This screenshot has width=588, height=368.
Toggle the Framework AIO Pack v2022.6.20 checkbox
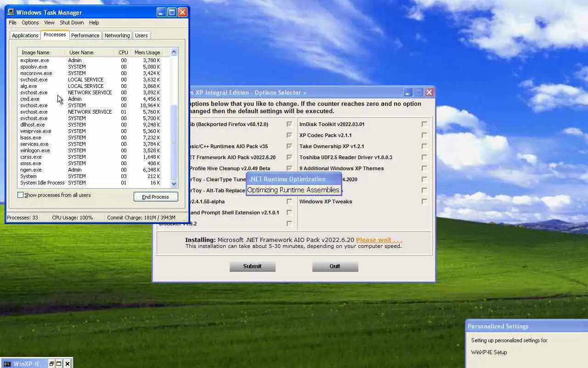pos(289,157)
